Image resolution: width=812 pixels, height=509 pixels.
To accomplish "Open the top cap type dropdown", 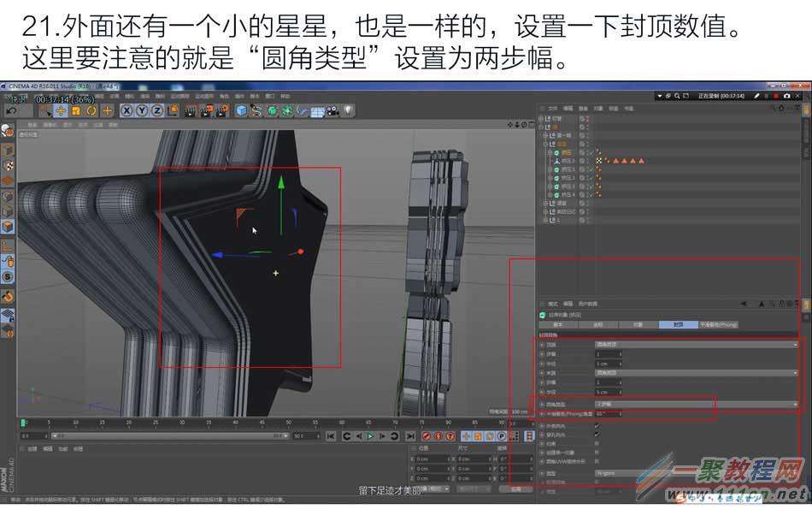I will [x=696, y=345].
